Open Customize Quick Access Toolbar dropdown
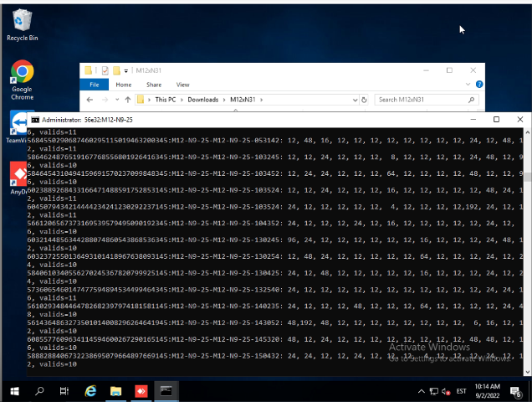This screenshot has width=532, height=402. [x=125, y=70]
